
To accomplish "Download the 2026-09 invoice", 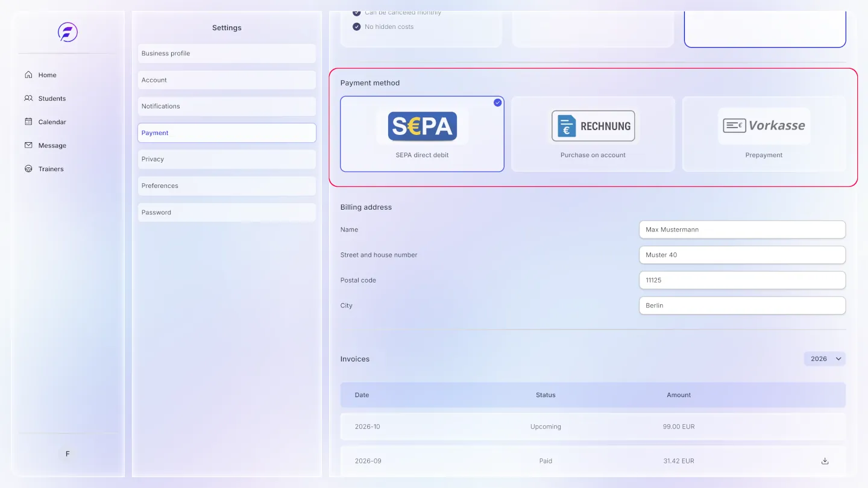I will pos(825,461).
